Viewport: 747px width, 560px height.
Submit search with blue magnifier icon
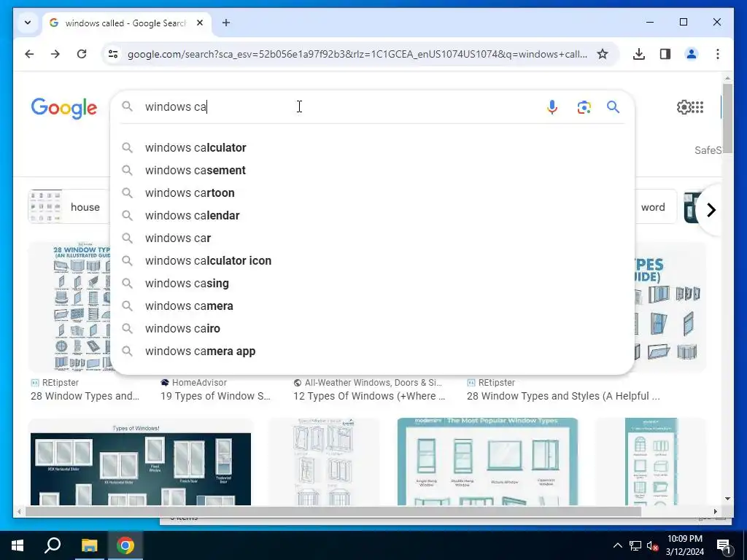pyautogui.click(x=613, y=107)
